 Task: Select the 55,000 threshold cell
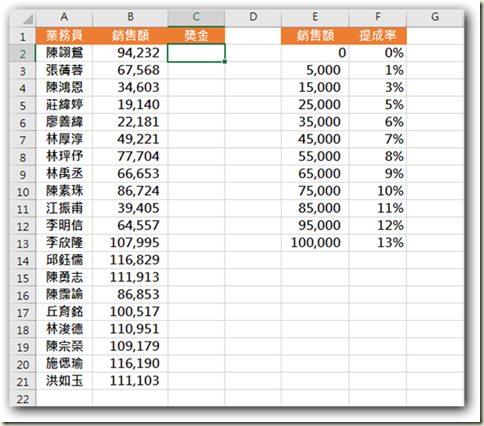pyautogui.click(x=315, y=156)
